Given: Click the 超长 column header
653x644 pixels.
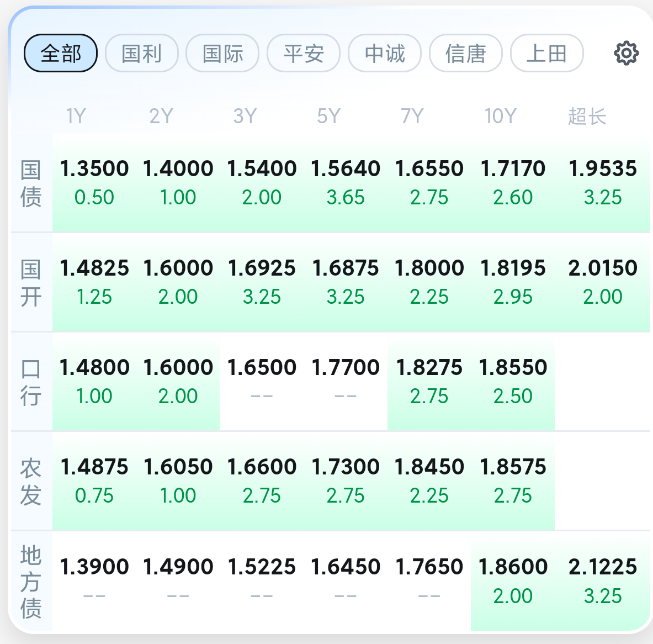Looking at the screenshot, I should (587, 116).
